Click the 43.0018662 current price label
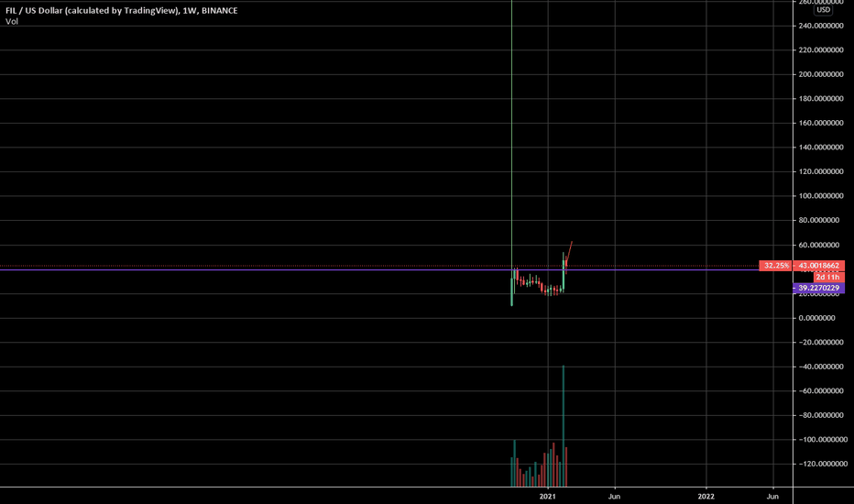 (818, 266)
